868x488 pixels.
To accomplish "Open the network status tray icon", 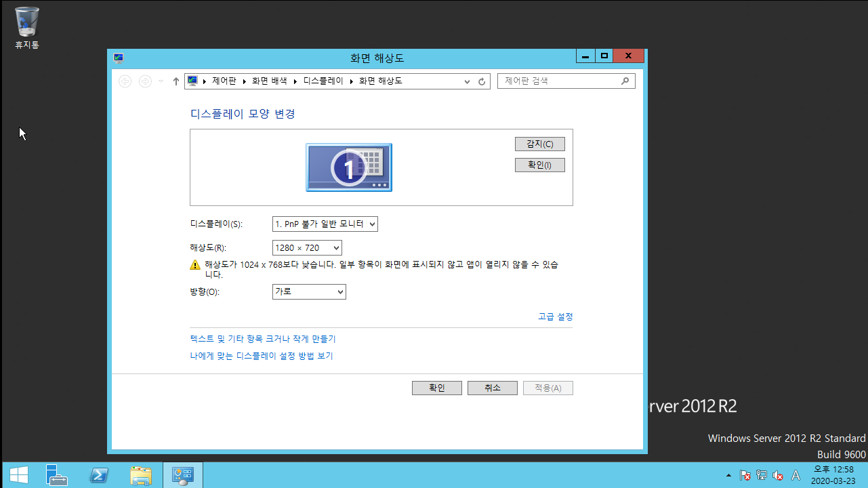I will click(x=762, y=476).
